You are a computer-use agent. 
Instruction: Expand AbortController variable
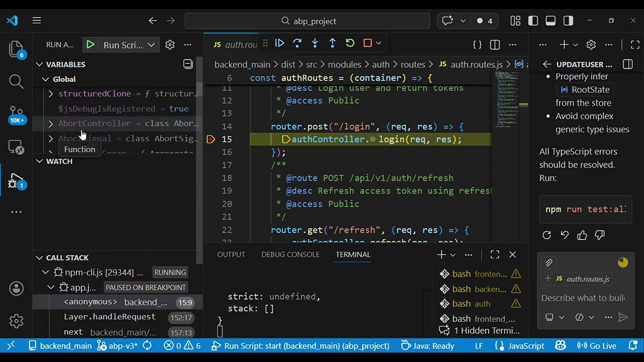point(51,124)
